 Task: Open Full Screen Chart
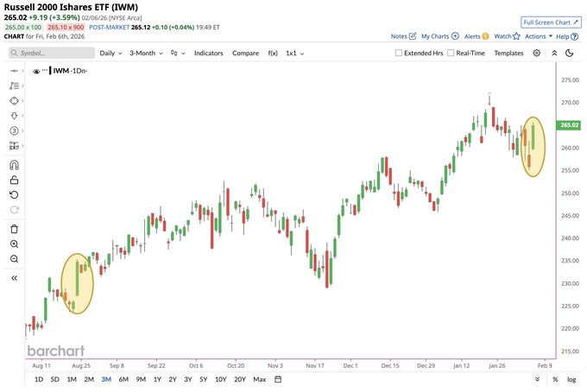tap(551, 22)
